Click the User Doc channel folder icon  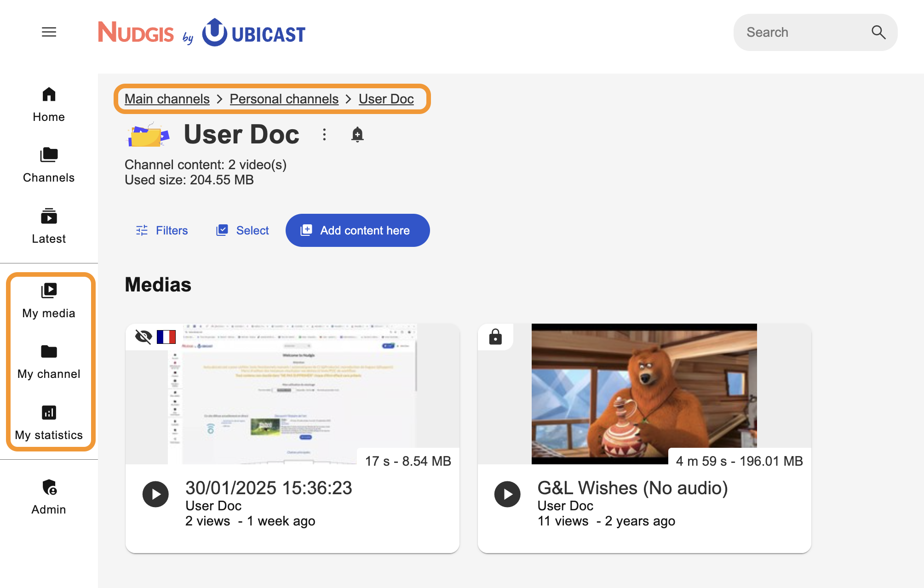tap(148, 135)
